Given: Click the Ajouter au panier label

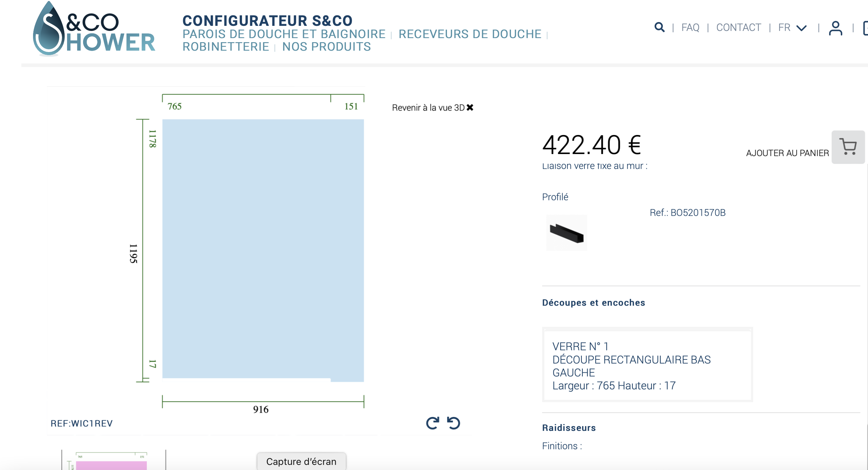Looking at the screenshot, I should (787, 153).
